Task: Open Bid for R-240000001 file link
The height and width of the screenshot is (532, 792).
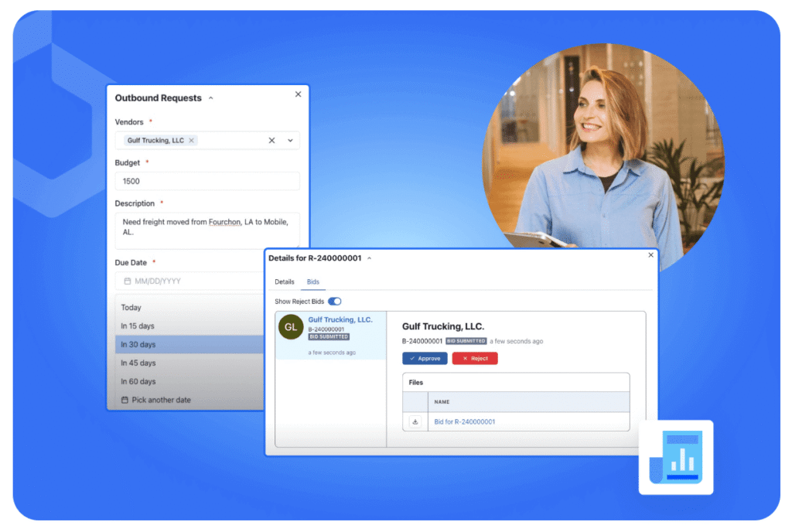Action: click(465, 422)
